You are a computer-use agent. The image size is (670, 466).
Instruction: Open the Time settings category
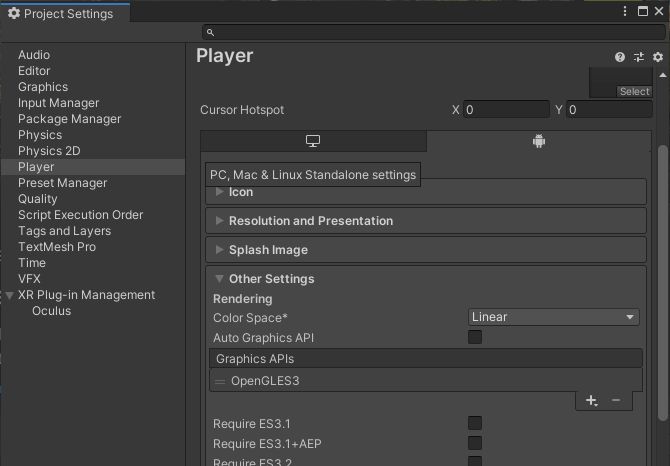click(x=32, y=263)
